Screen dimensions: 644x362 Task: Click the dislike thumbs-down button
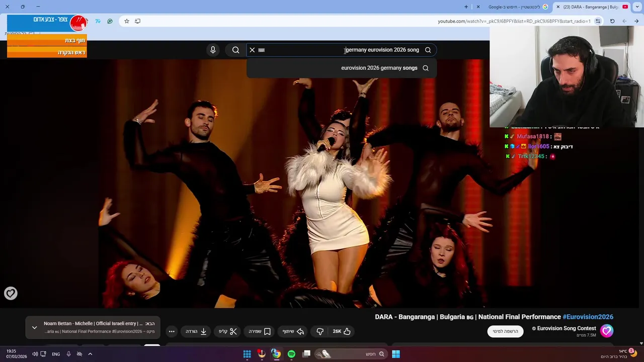(320, 331)
